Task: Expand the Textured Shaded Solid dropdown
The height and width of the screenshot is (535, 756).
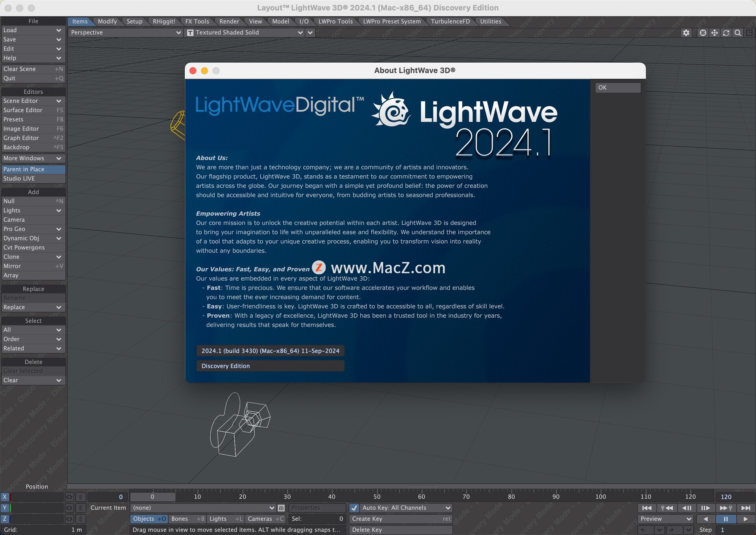Action: coord(245,33)
